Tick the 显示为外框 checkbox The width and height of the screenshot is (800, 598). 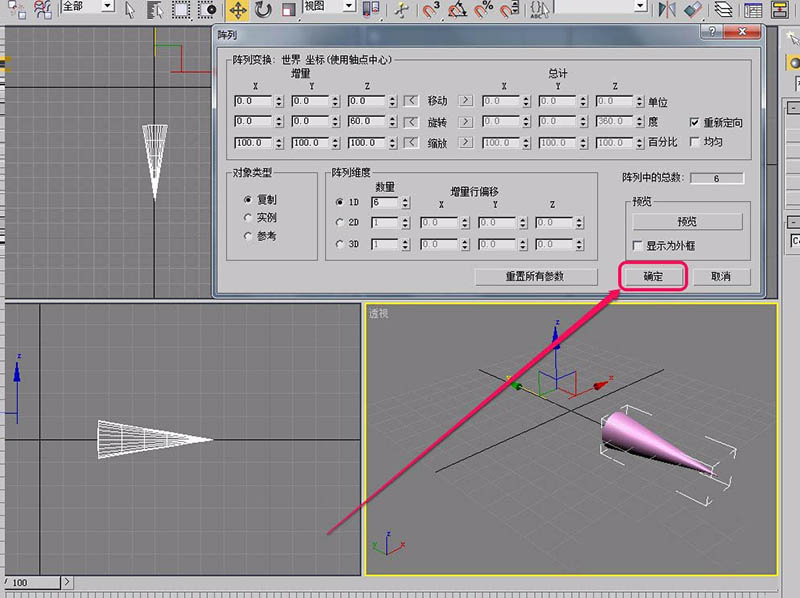click(x=638, y=245)
